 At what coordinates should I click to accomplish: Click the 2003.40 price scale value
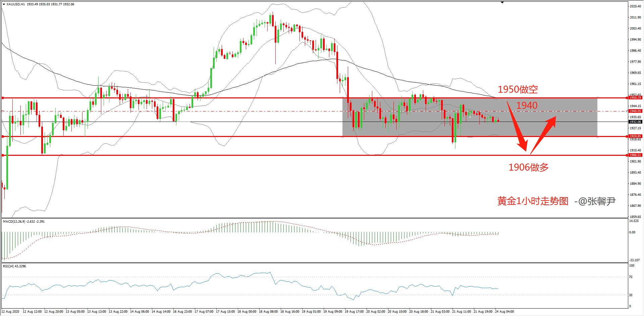pos(635,29)
